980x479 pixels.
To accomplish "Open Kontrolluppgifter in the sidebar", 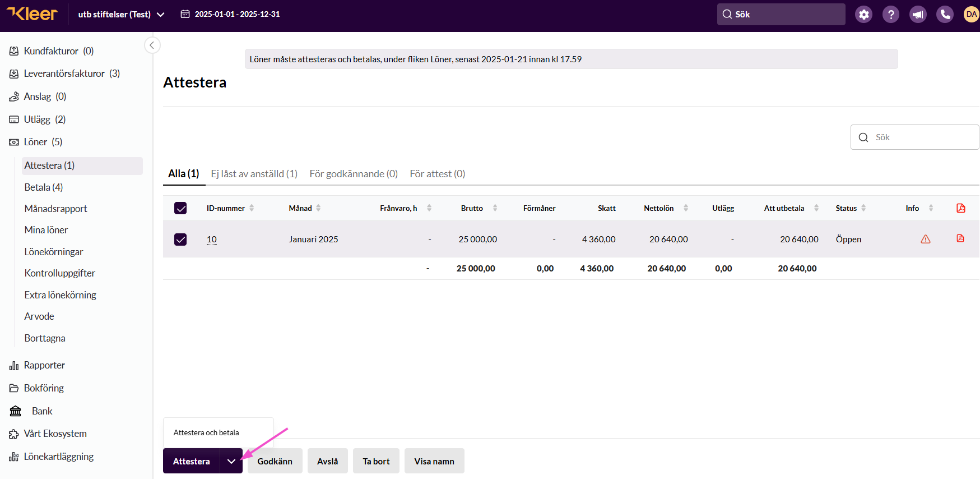I will coord(60,273).
